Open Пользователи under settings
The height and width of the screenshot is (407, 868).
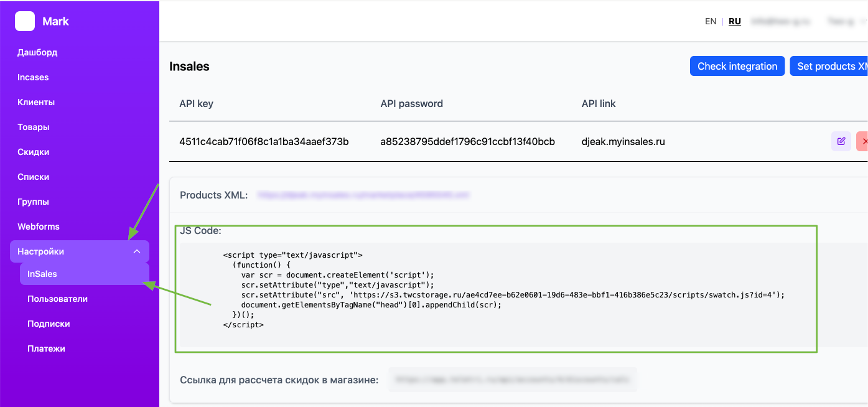point(57,299)
